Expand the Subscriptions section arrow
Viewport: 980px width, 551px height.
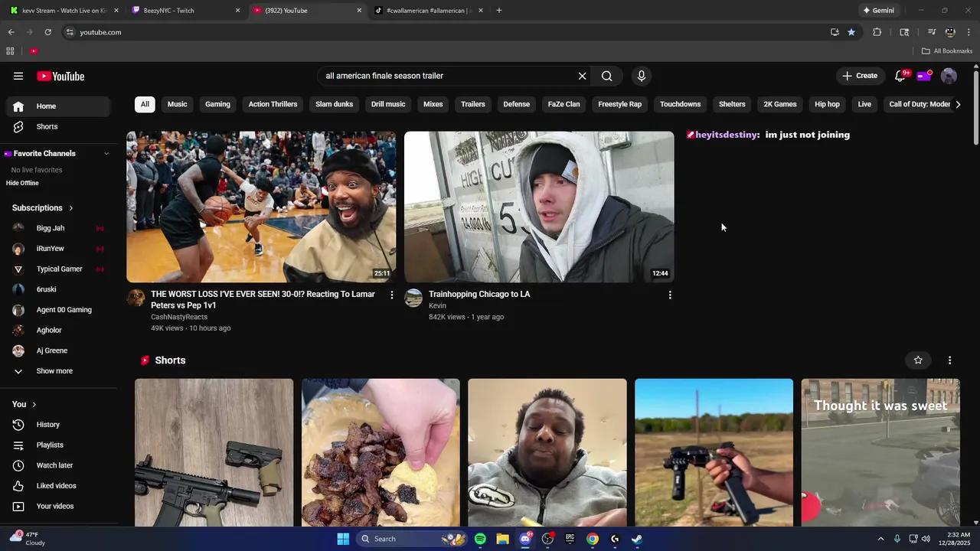pos(71,208)
